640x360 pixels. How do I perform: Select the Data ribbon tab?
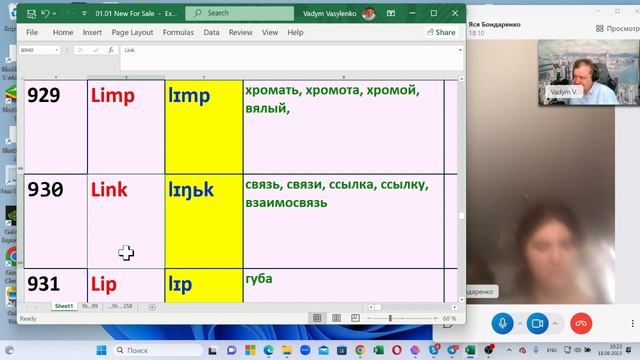[x=211, y=32]
